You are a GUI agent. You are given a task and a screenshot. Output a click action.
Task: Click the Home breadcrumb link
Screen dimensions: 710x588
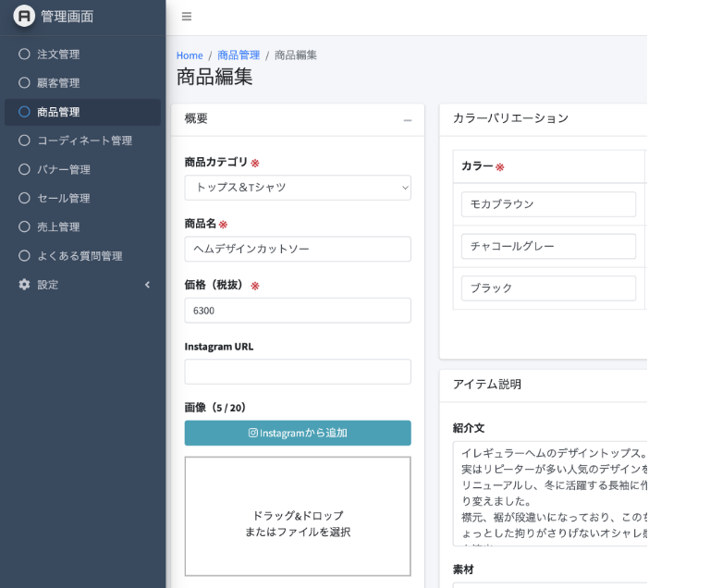click(x=190, y=55)
